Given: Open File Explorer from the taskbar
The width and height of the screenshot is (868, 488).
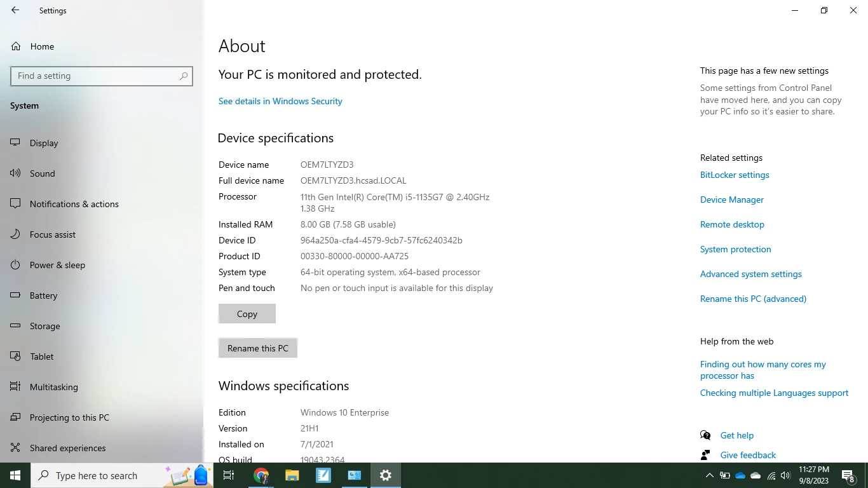Looking at the screenshot, I should (292, 475).
